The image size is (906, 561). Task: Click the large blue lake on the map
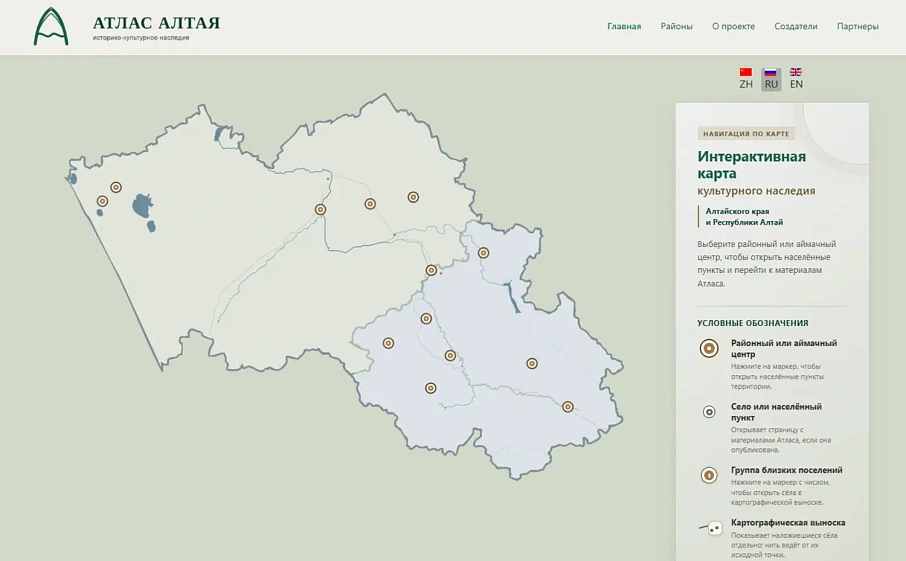coord(142,206)
